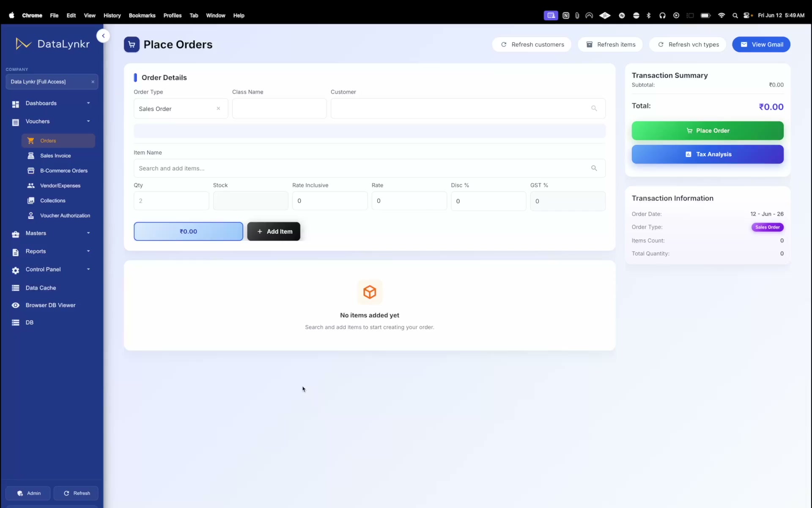Click the Masters briefcase icon
The width and height of the screenshot is (812, 508).
click(16, 234)
